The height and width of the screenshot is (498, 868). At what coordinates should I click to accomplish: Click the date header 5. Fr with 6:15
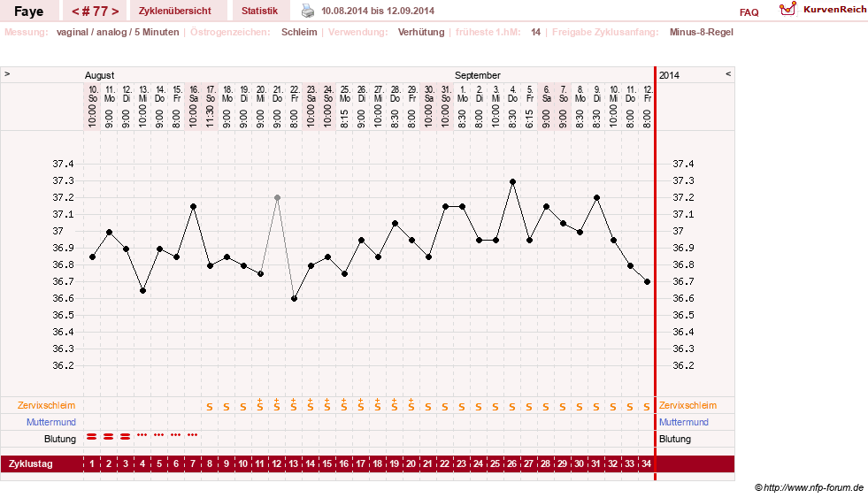530,106
